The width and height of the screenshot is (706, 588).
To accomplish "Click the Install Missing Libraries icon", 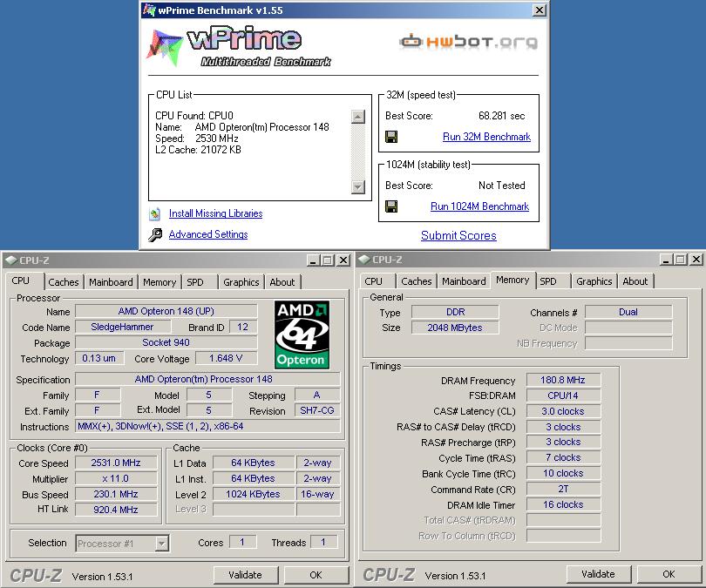I will coord(155,213).
